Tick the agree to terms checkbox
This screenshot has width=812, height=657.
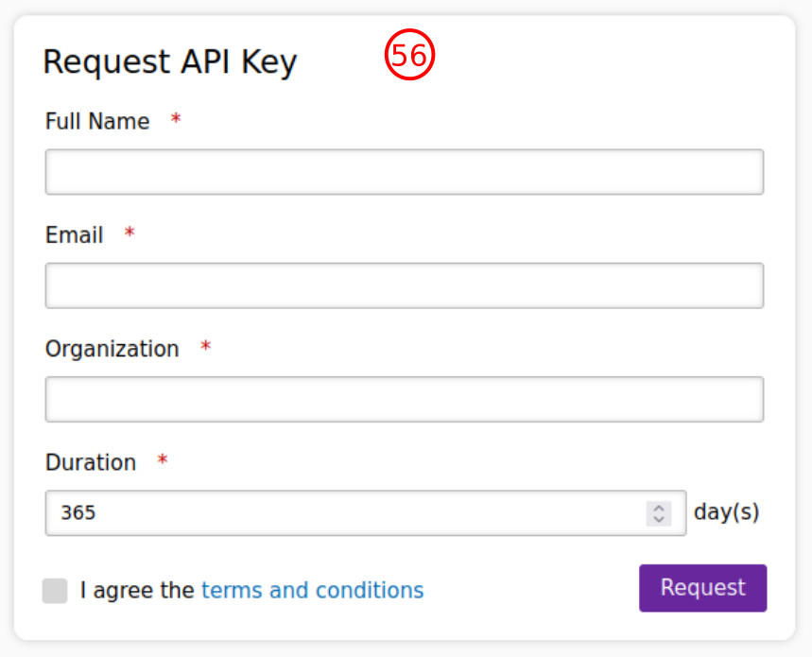coord(55,591)
